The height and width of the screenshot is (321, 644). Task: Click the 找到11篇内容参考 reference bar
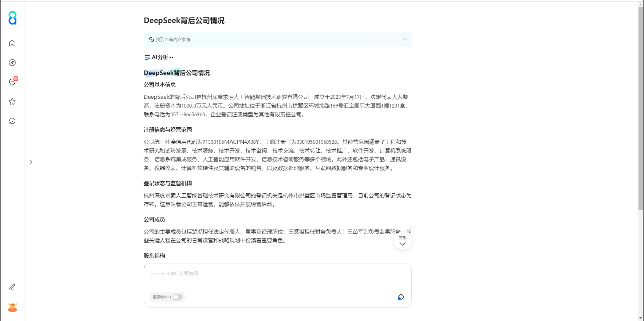point(278,39)
